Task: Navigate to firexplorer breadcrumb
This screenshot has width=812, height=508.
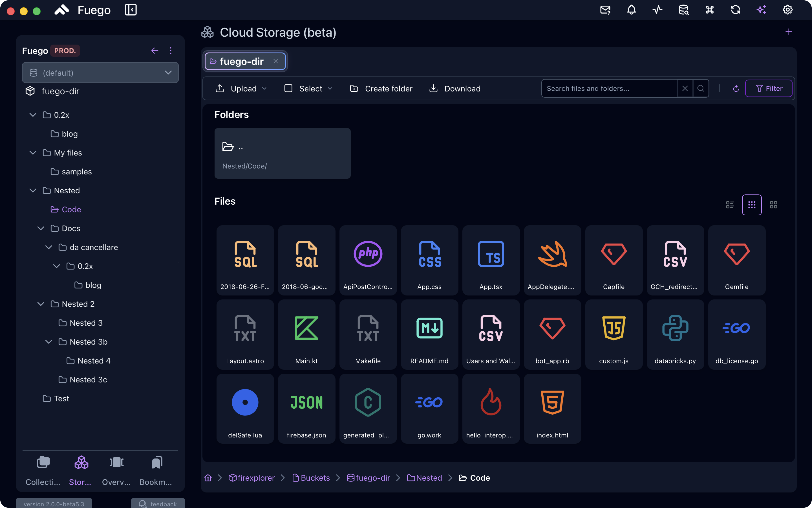Action: pos(251,478)
